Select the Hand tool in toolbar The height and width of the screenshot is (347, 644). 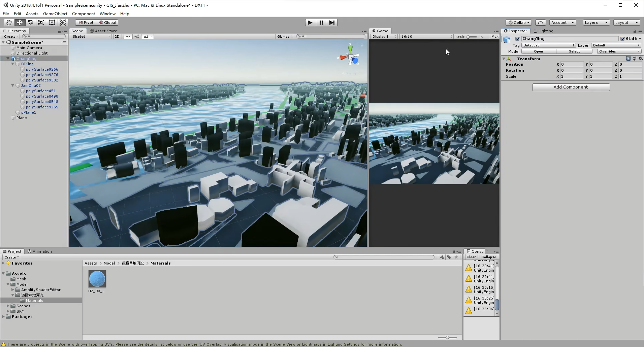[9, 23]
